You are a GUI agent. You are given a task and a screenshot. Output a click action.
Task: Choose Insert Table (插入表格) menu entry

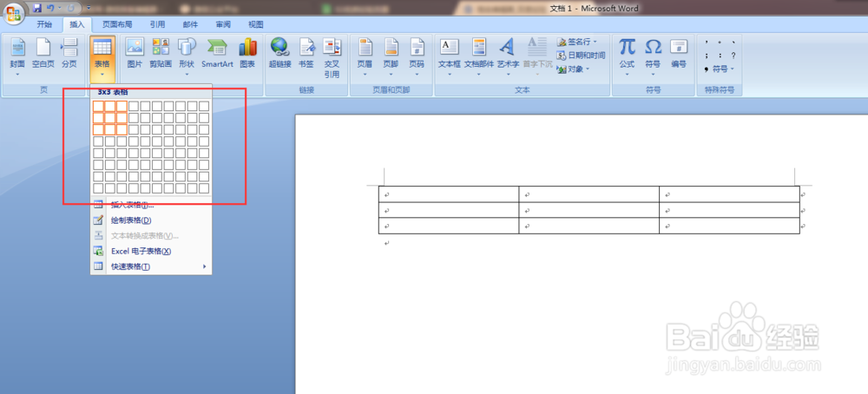(x=150, y=205)
